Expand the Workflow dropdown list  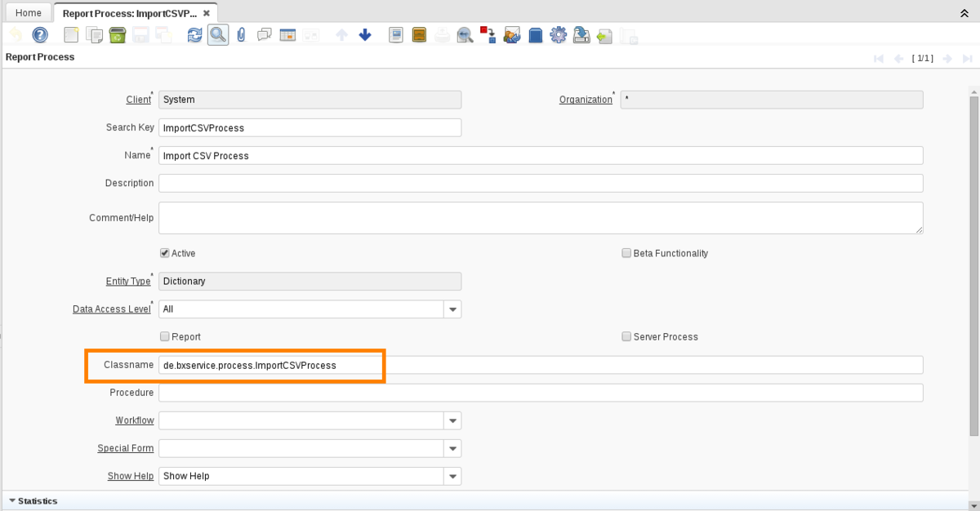pyautogui.click(x=452, y=420)
